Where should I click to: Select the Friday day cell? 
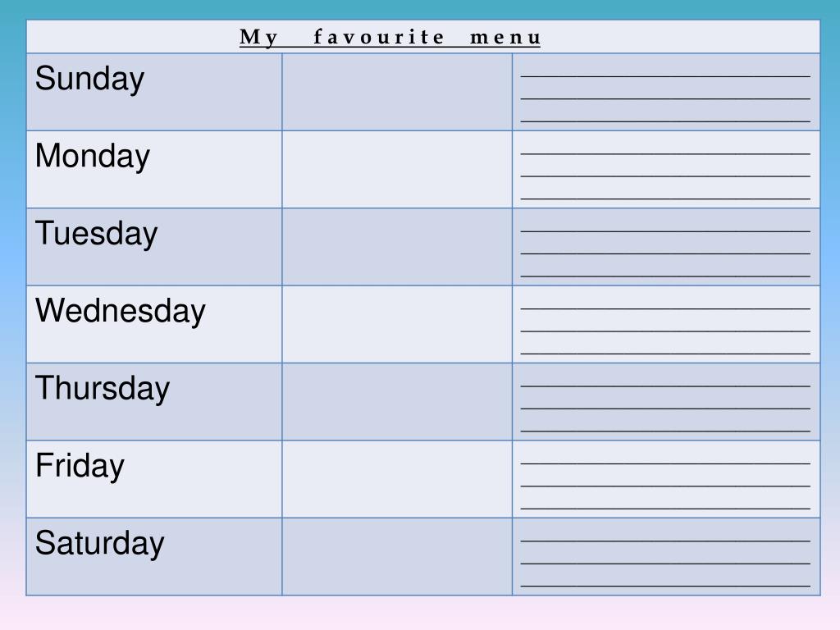pos(154,479)
